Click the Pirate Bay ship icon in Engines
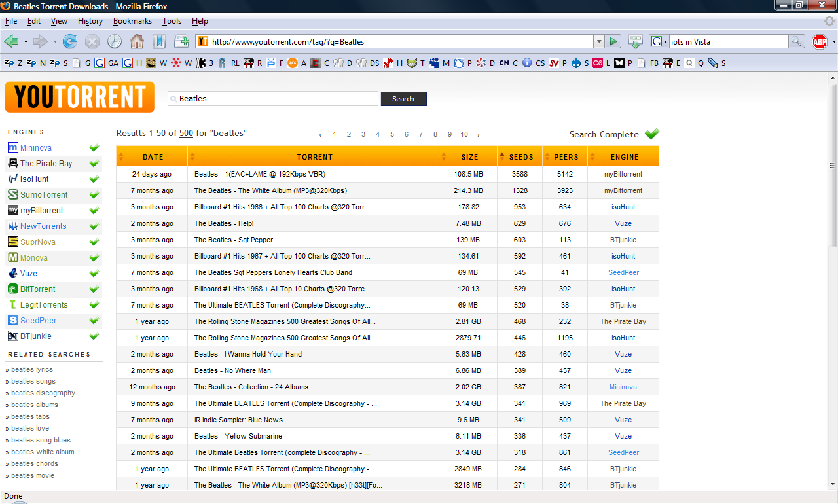The image size is (838, 504). 13,163
